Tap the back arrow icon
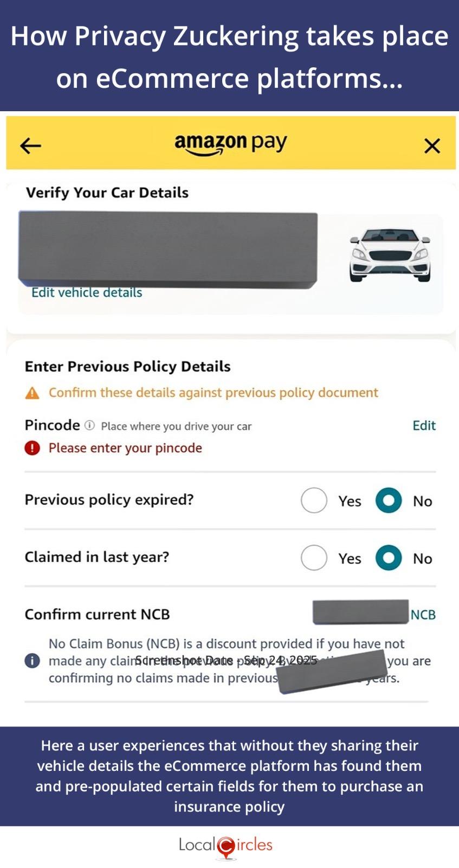 [x=30, y=145]
